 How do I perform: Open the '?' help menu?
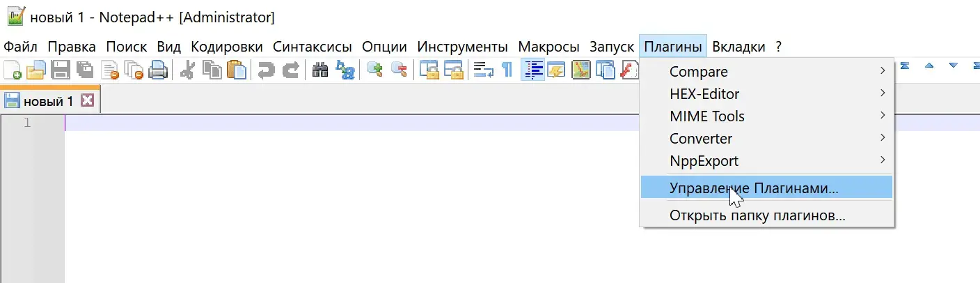pyautogui.click(x=779, y=47)
